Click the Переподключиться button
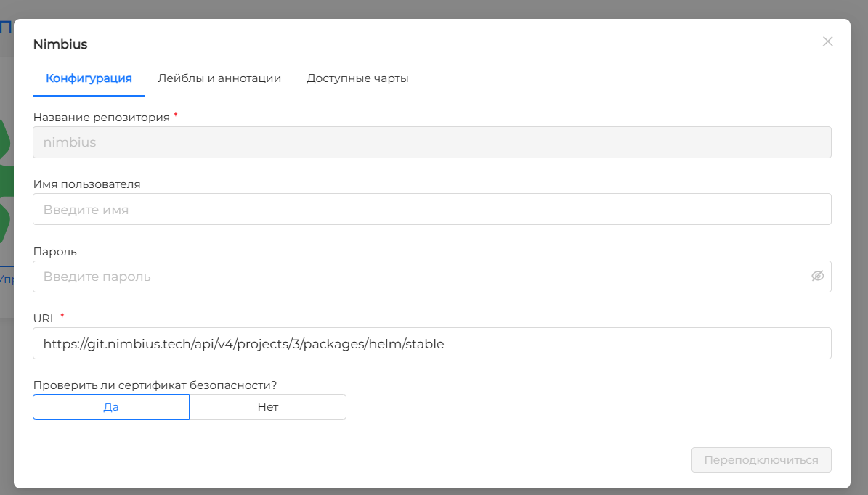 point(761,460)
